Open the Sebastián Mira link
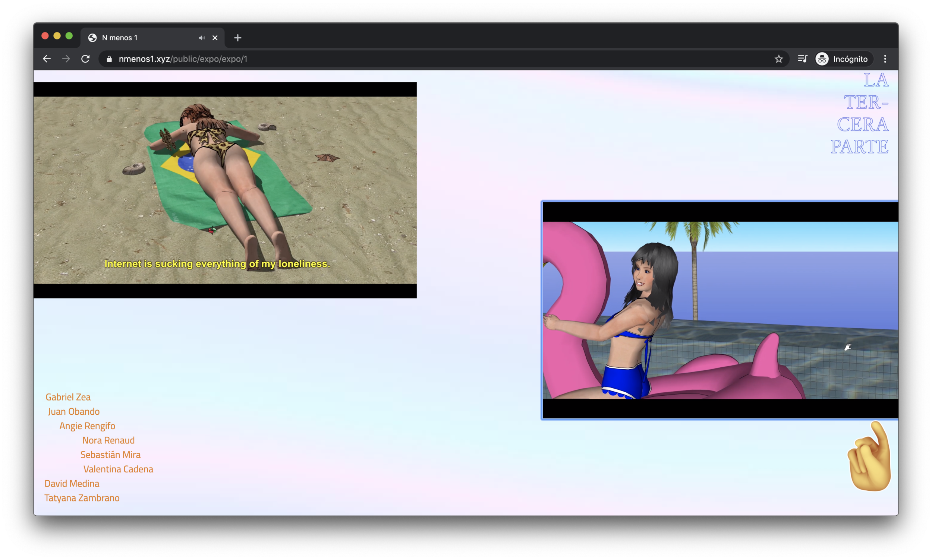The width and height of the screenshot is (932, 560). (x=110, y=454)
